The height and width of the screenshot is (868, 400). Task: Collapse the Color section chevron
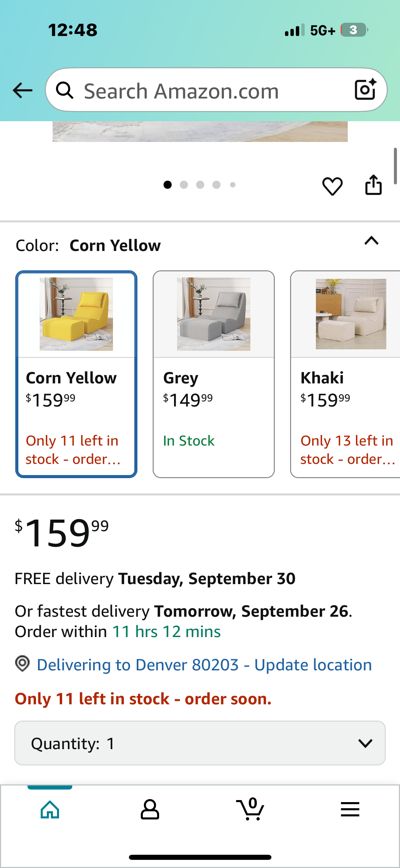[372, 241]
